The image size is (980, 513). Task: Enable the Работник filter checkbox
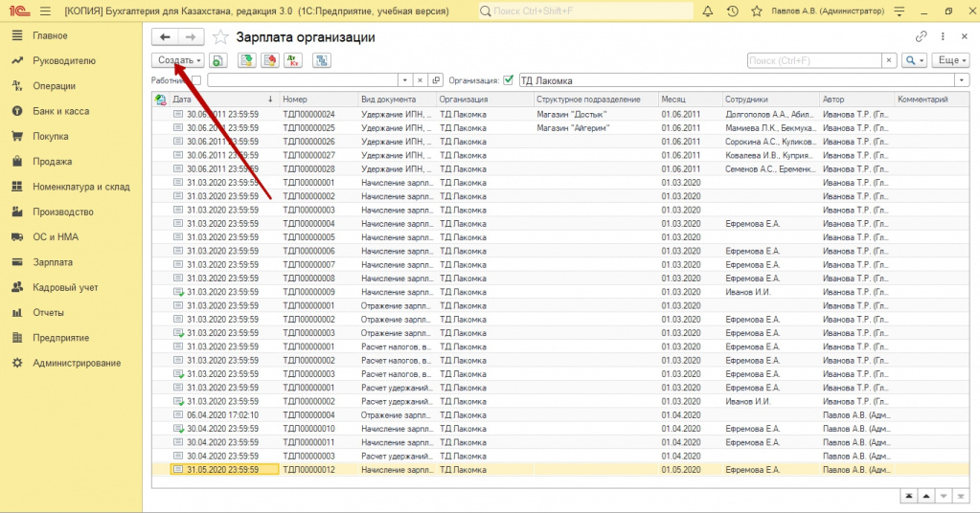[196, 79]
